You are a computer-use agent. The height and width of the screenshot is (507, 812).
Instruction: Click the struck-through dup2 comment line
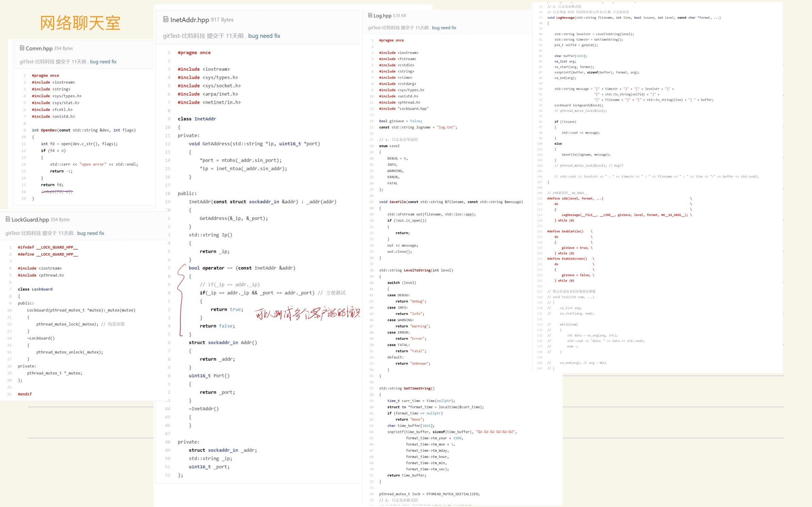57,192
